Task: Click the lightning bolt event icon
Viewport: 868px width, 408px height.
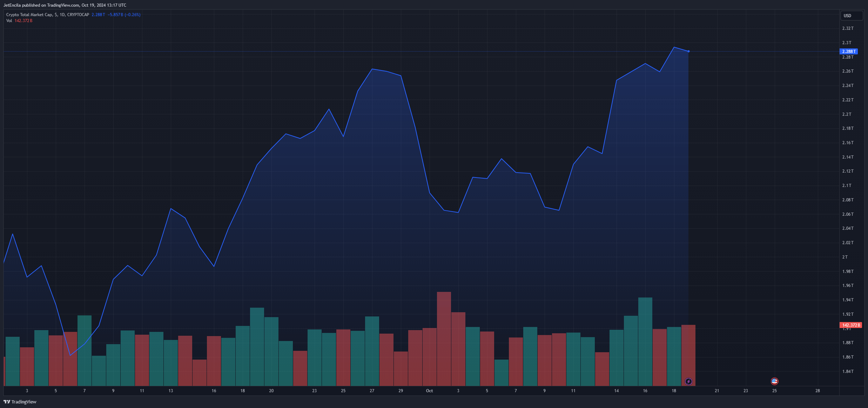Action: tap(688, 381)
